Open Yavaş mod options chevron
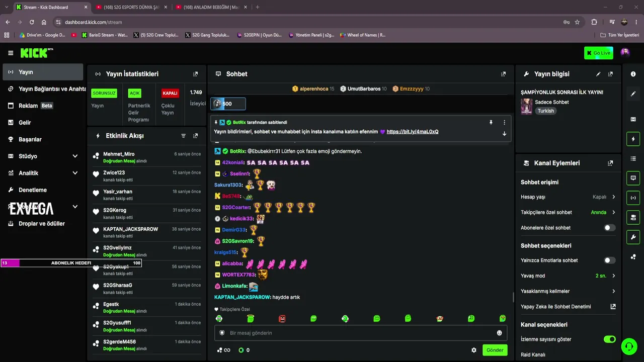 point(613,276)
